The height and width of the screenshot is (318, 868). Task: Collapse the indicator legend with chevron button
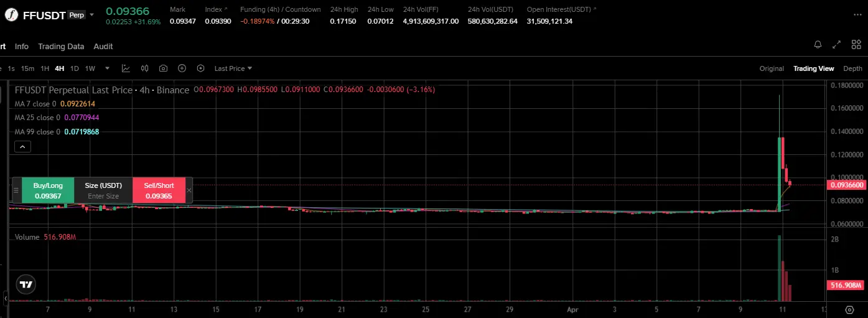click(x=22, y=147)
